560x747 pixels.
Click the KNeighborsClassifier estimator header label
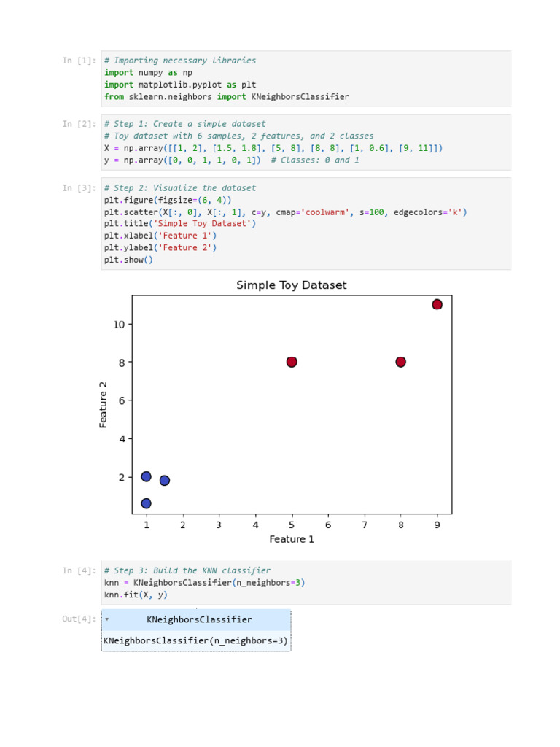(x=199, y=619)
